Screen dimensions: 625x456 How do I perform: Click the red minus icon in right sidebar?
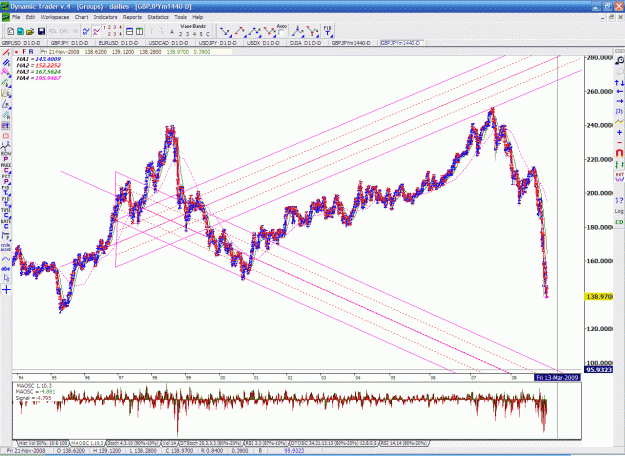(619, 142)
